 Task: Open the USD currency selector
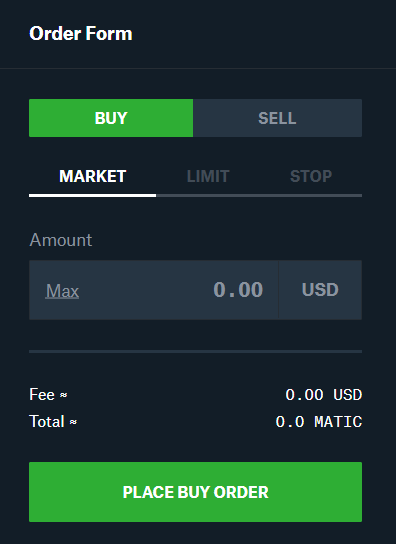pos(320,290)
